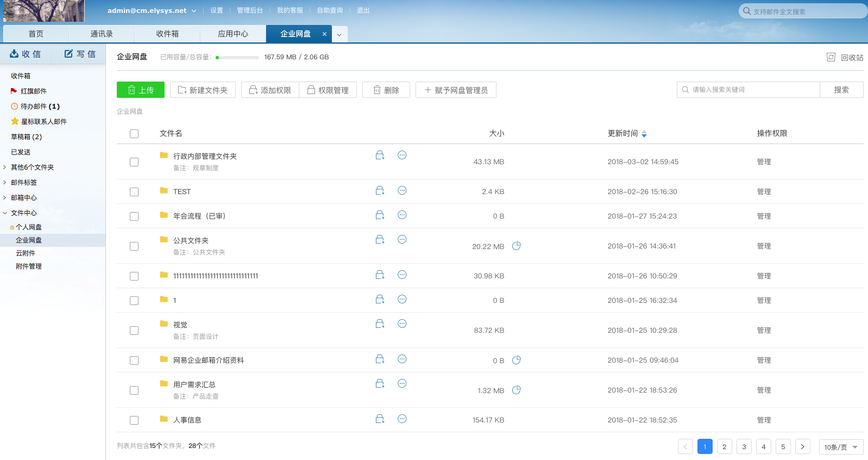Click the permission icon for 视觉 folder
Screen dimensions: 868x460
pos(380,324)
